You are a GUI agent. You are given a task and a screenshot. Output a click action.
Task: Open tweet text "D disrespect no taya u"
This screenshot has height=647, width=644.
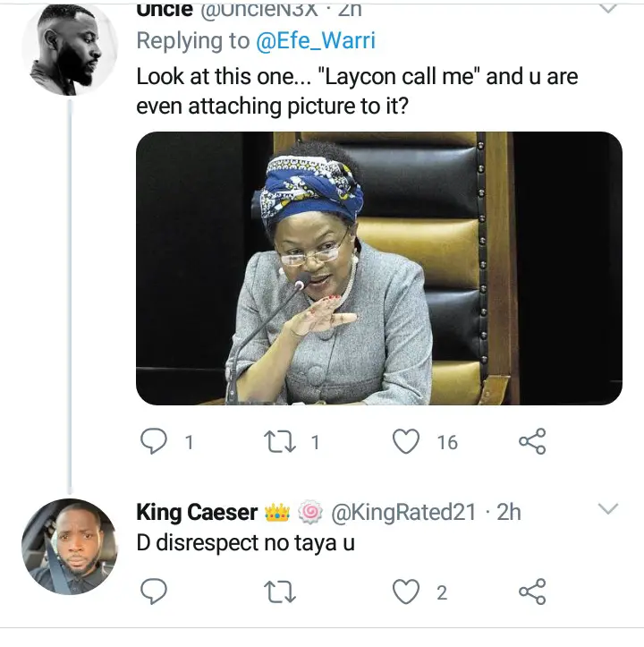(245, 542)
